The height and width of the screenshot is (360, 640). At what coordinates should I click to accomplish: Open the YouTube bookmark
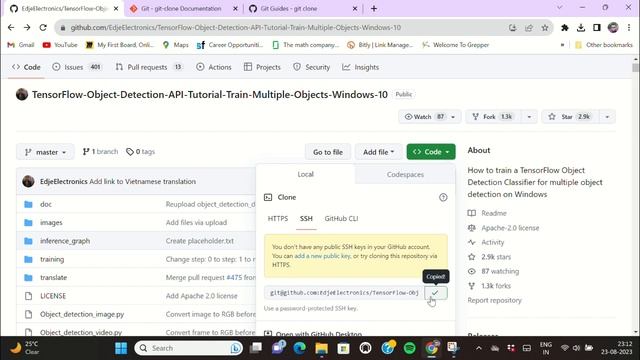pyautogui.click(x=60, y=45)
